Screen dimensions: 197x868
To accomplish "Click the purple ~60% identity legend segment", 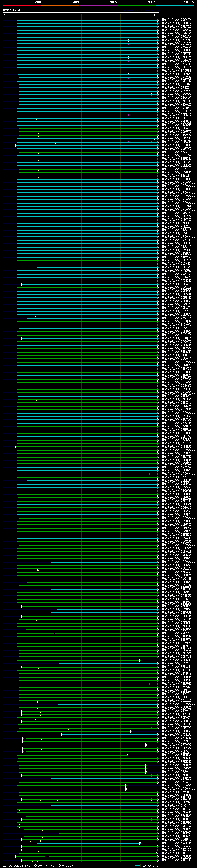I will pyautogui.click(x=99, y=6).
